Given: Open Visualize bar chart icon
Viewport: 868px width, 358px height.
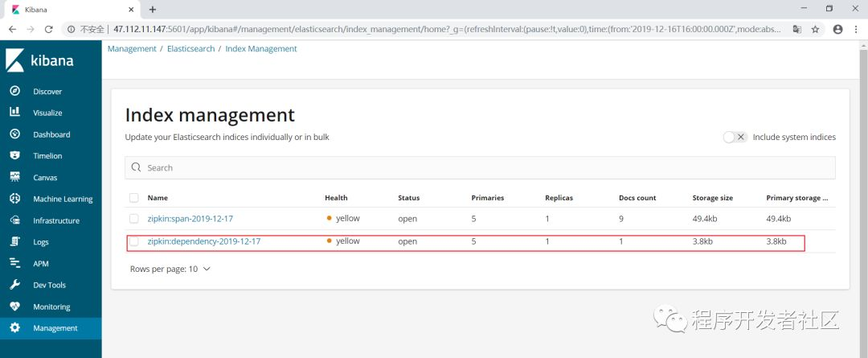Looking at the screenshot, I should (15, 113).
